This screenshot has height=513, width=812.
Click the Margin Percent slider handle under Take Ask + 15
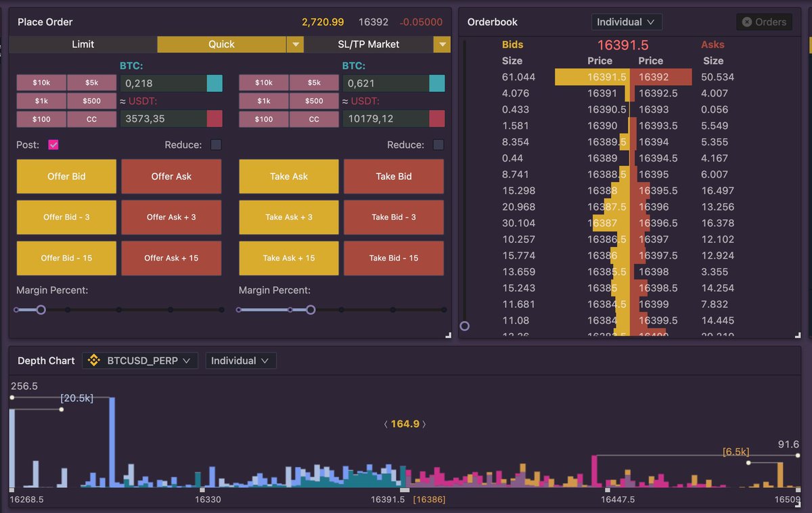[x=311, y=310]
